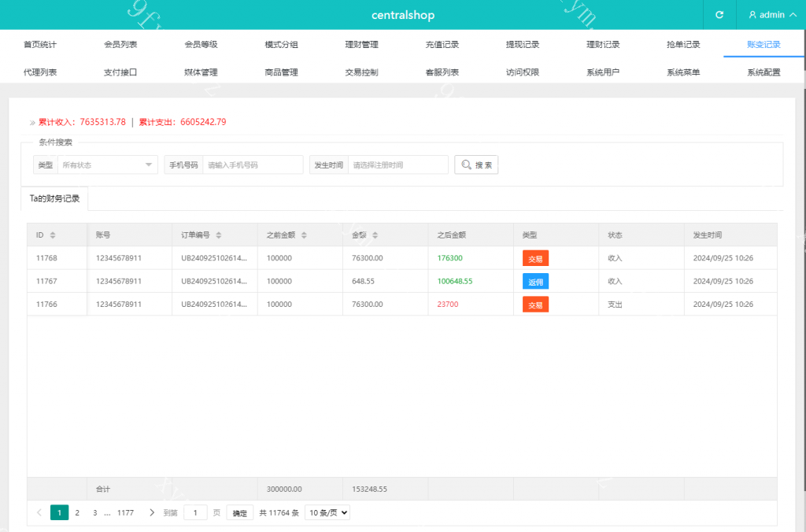
Task: Click ID cell 11766
Action: (46, 305)
